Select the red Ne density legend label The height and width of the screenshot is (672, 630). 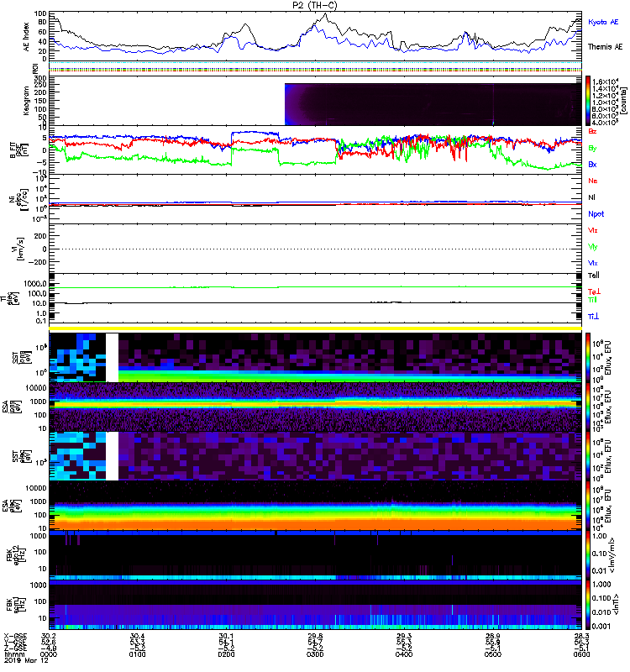(x=593, y=181)
